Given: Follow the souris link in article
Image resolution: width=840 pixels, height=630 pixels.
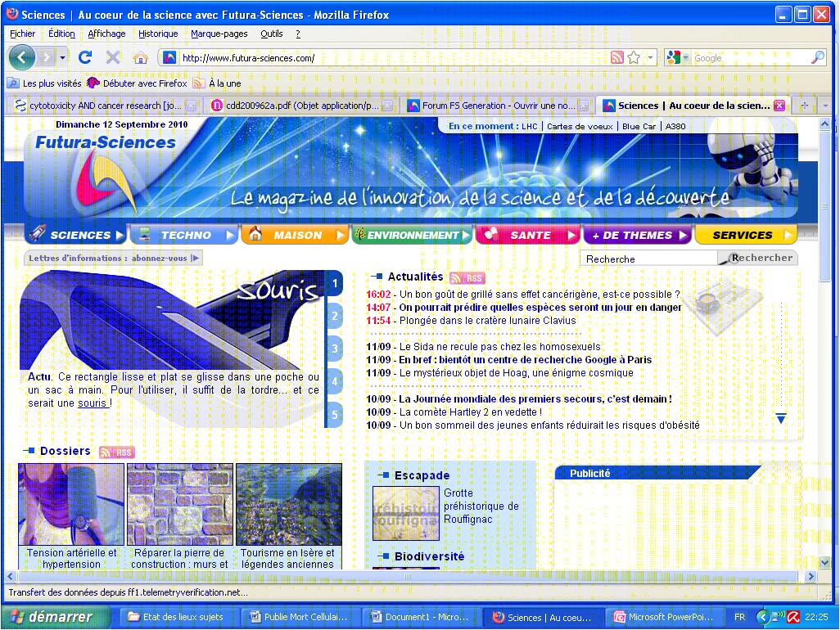Looking at the screenshot, I should pyautogui.click(x=93, y=403).
